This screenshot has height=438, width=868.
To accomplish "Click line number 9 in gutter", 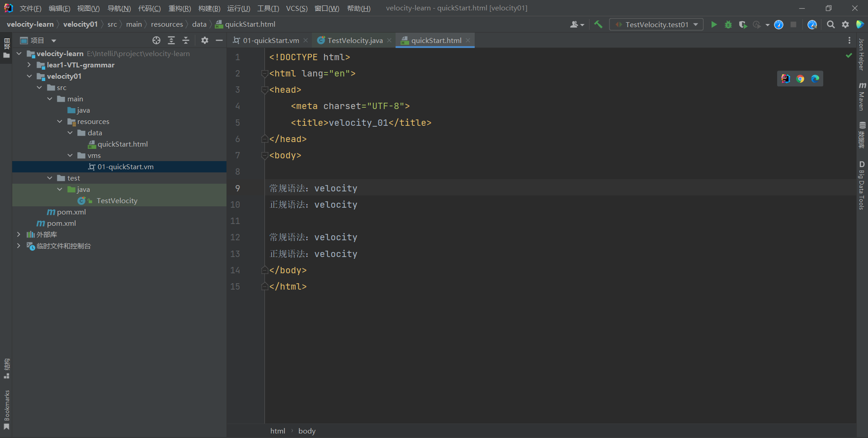I will tap(237, 188).
